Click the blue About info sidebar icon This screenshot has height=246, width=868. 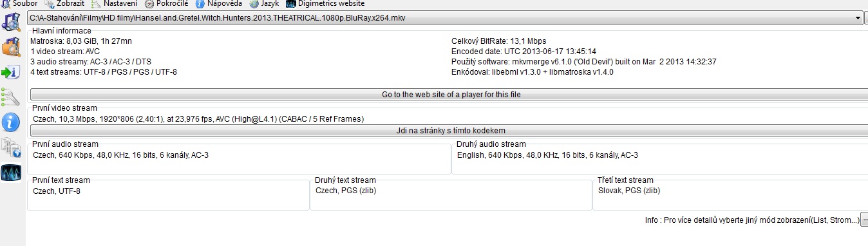point(12,122)
